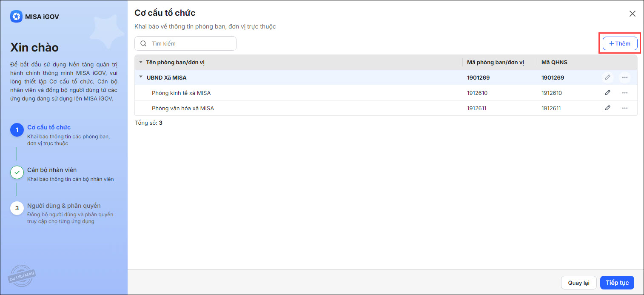This screenshot has width=644, height=295.
Task: Edit Phòng văn hóa xã MISA row
Action: 607,108
